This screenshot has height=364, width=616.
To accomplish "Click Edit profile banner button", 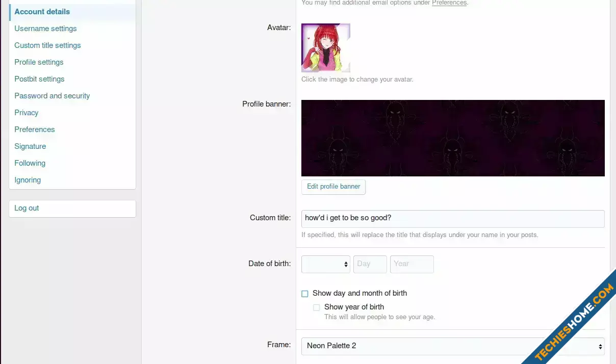I will click(x=333, y=187).
